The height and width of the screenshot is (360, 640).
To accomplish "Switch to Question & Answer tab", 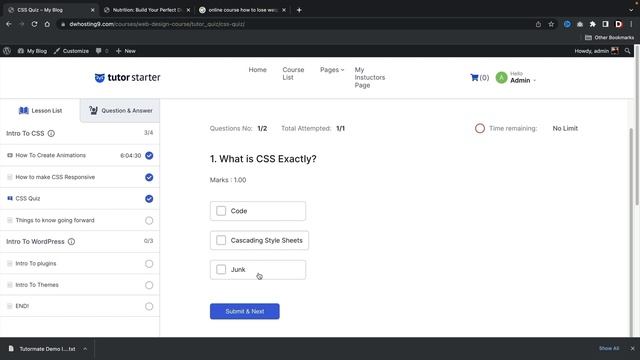I will click(x=120, y=111).
